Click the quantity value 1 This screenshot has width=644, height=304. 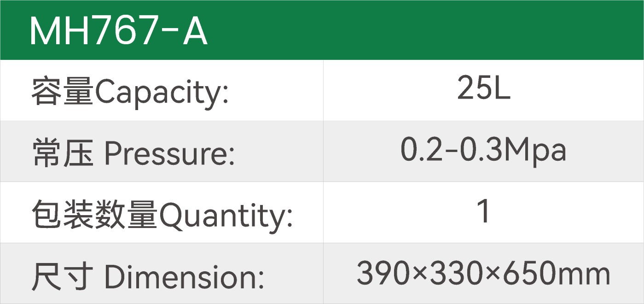tap(483, 212)
